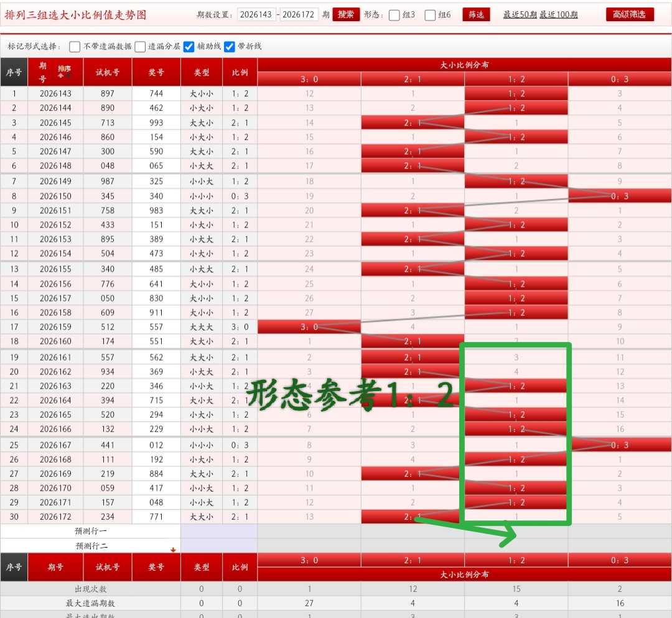Click prize number 557 in row 17
Viewport: 672px width, 618px height.
click(x=156, y=327)
